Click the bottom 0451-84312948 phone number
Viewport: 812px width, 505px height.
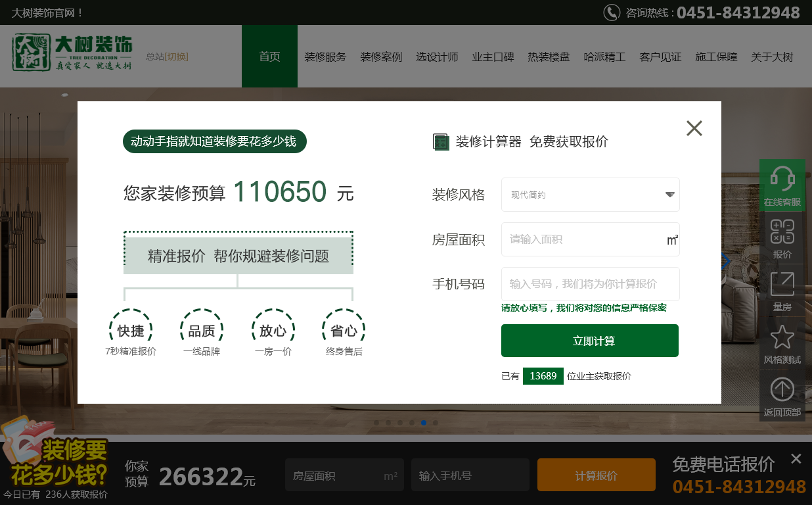coord(739,487)
